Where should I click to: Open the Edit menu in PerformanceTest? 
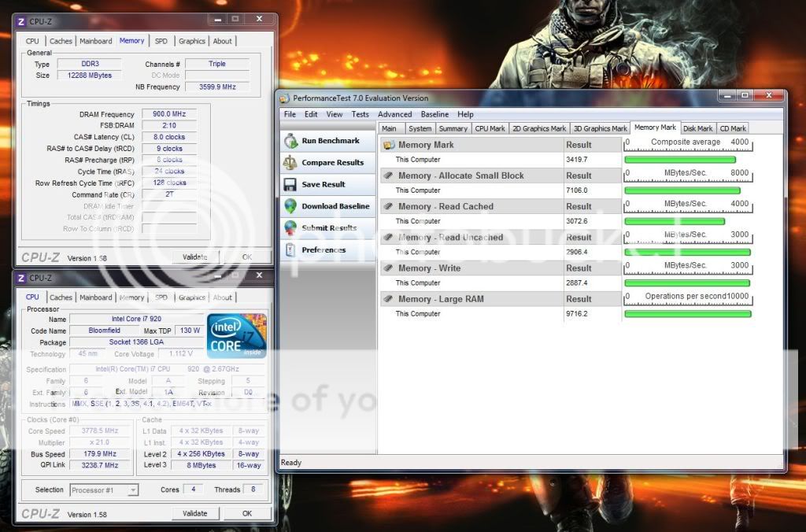click(x=311, y=114)
